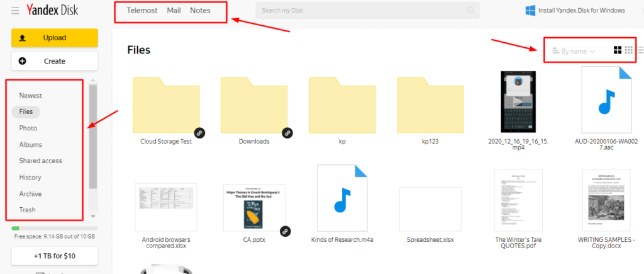Select the CA.pptx presentation thumbnail
644x274 pixels.
click(254, 208)
